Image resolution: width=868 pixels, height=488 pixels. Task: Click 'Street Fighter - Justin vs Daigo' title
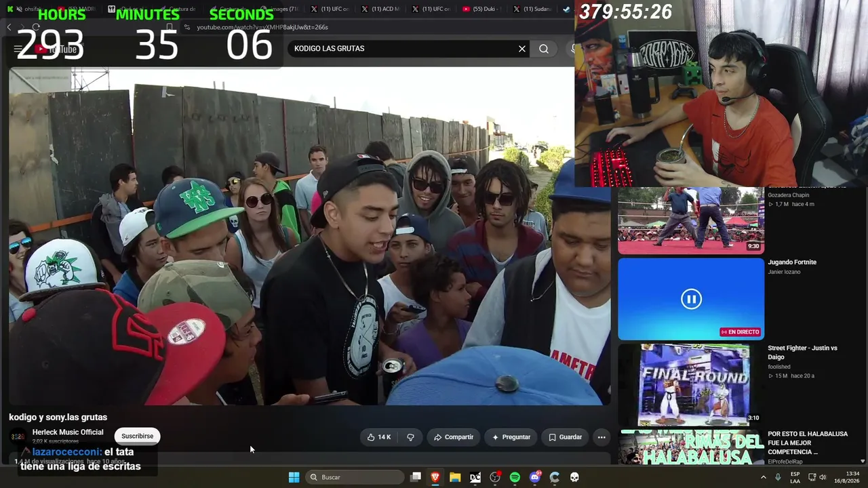(x=802, y=352)
